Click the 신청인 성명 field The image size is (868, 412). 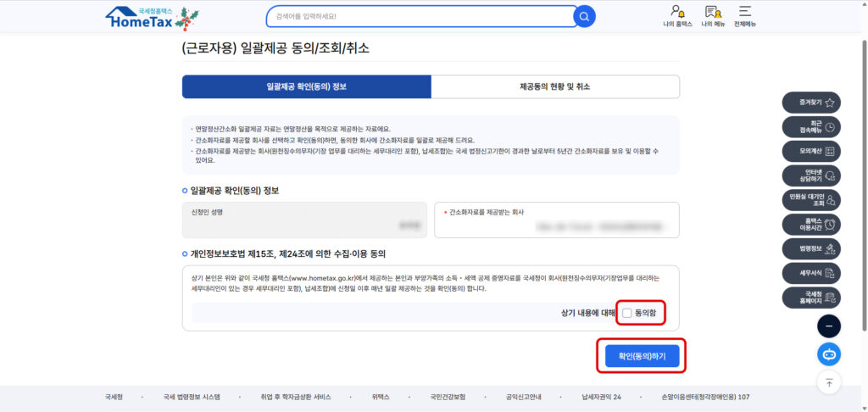click(x=304, y=220)
